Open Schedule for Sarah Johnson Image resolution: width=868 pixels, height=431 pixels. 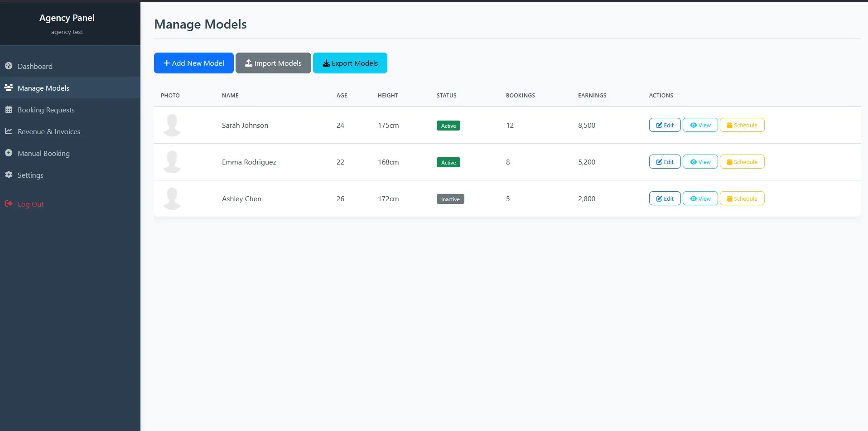point(742,125)
